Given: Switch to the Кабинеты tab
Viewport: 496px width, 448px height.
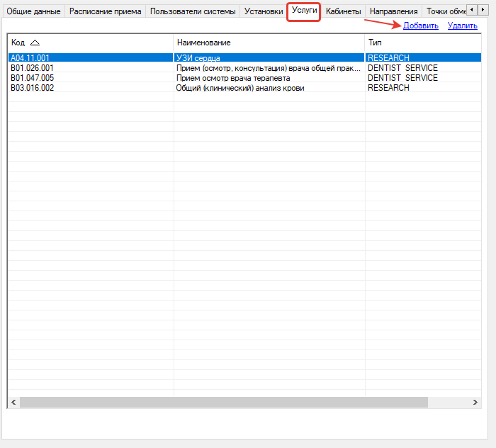Looking at the screenshot, I should coord(343,11).
